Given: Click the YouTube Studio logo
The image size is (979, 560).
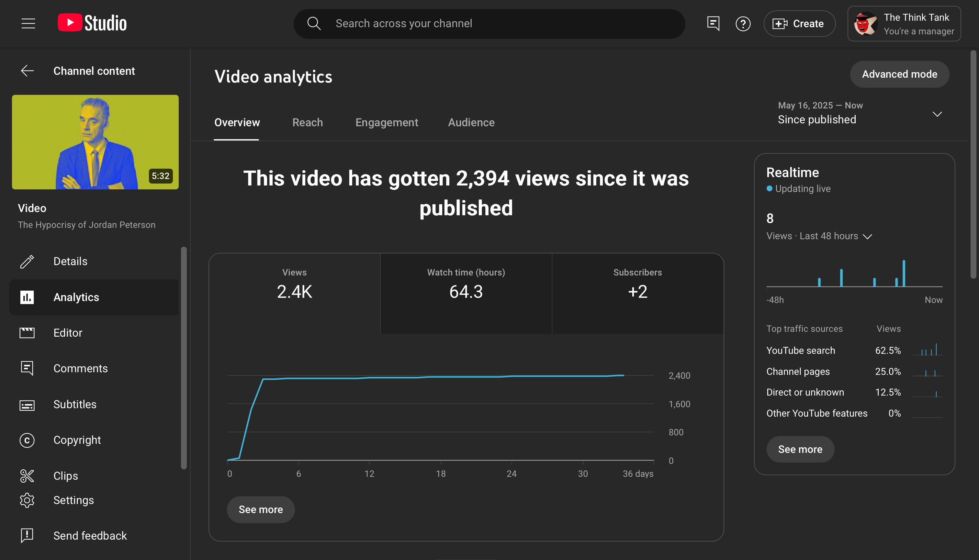Looking at the screenshot, I should point(92,23).
